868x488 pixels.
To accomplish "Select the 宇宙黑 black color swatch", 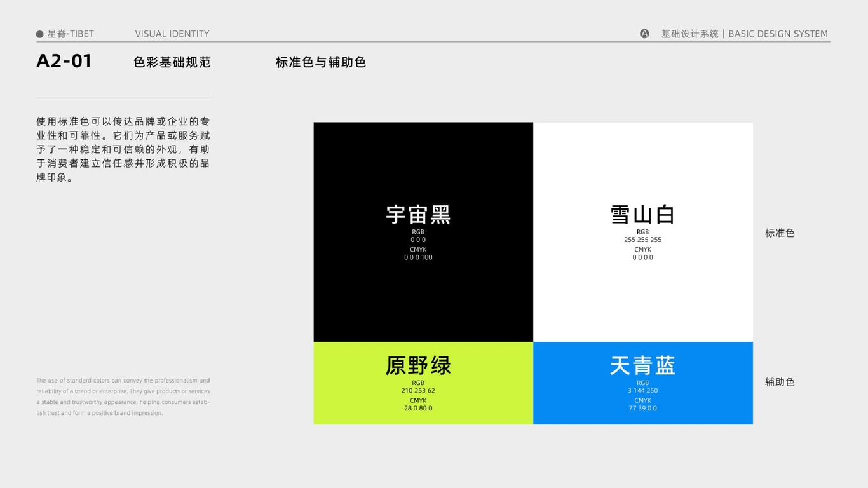I will coord(423,232).
